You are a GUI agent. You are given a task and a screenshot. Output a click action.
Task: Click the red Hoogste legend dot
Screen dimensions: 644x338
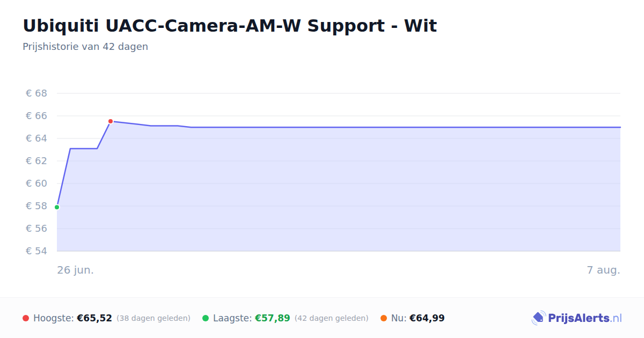coord(26,318)
